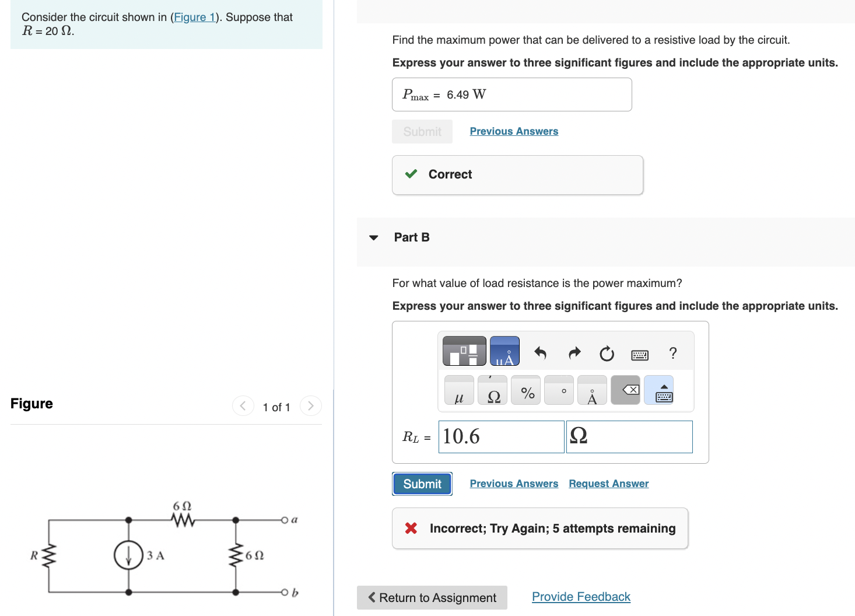Viewport: 855px width, 616px height.
Task: Insert the percent symbol
Action: coord(526,391)
